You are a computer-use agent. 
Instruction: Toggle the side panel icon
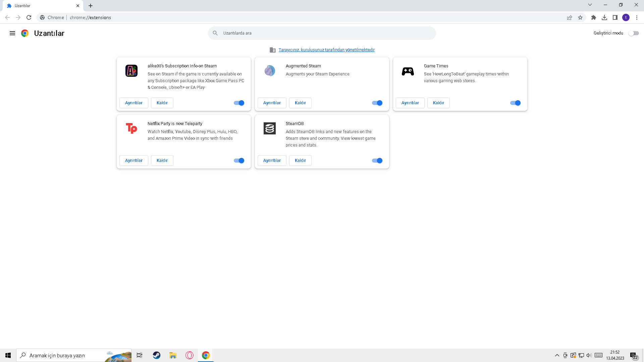pos(615,17)
